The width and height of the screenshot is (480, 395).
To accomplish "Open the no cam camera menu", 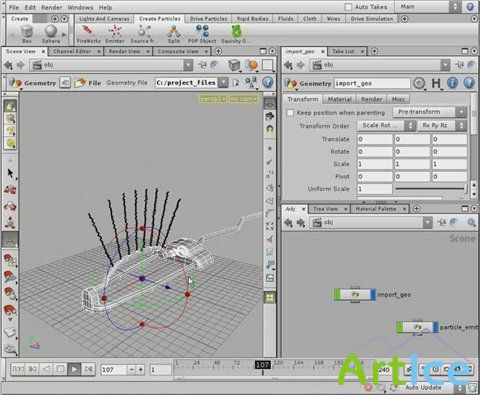I will pos(244,99).
